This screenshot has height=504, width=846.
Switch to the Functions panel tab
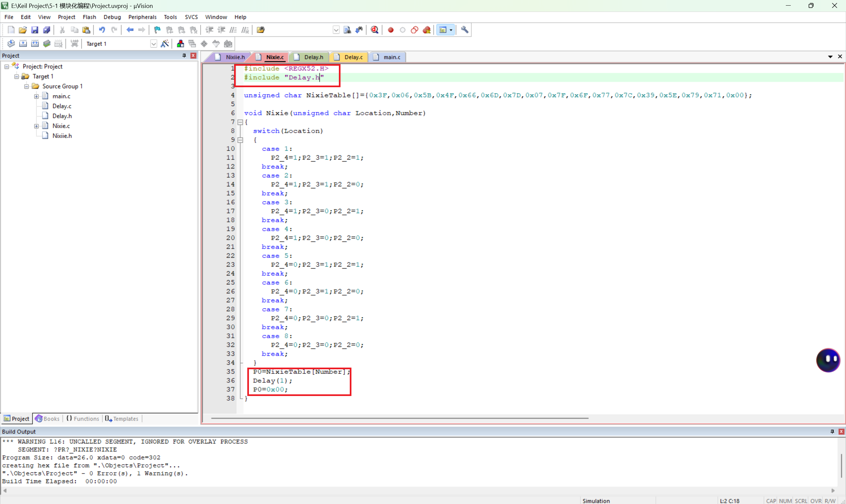click(83, 418)
